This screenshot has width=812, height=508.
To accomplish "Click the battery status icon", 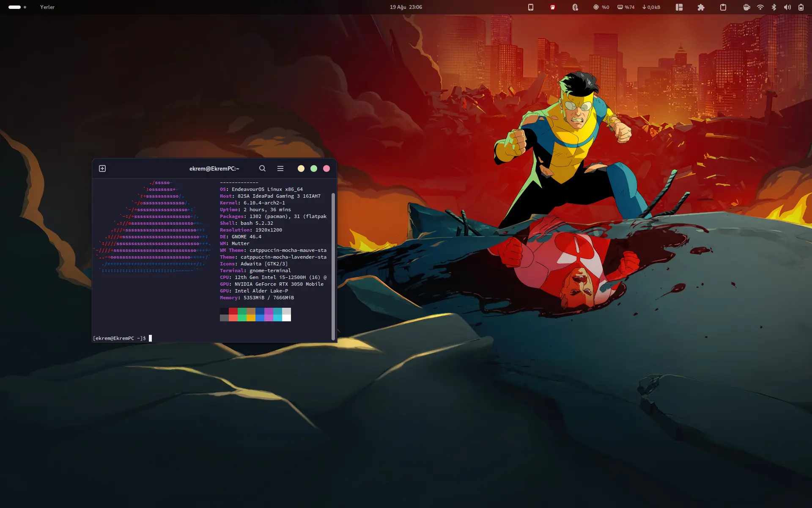I will pyautogui.click(x=801, y=7).
